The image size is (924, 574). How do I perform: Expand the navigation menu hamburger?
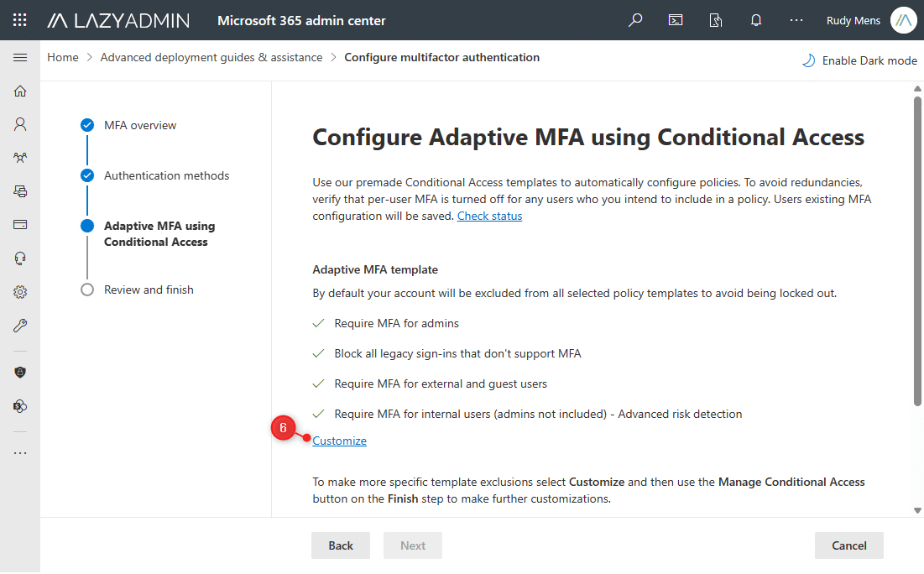[x=20, y=57]
